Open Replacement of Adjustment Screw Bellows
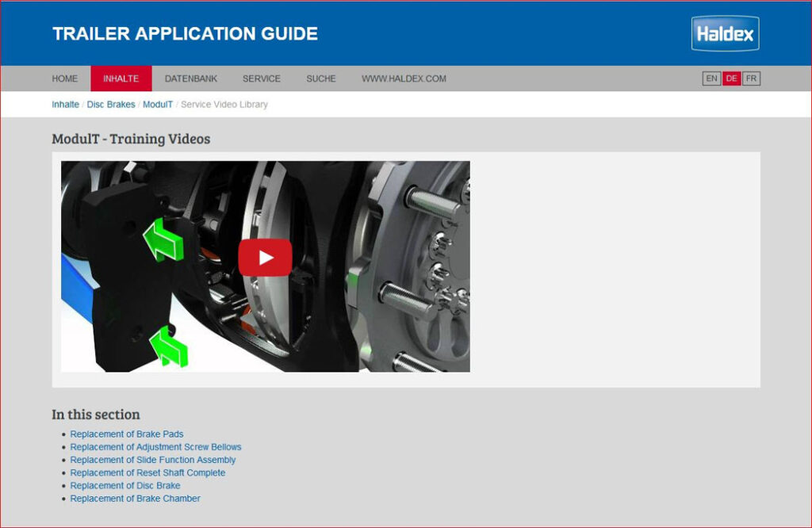The width and height of the screenshot is (812, 528). pos(155,447)
